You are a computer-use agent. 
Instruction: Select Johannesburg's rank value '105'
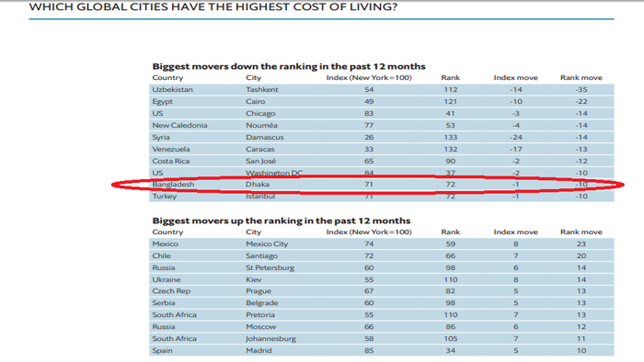tap(451, 339)
